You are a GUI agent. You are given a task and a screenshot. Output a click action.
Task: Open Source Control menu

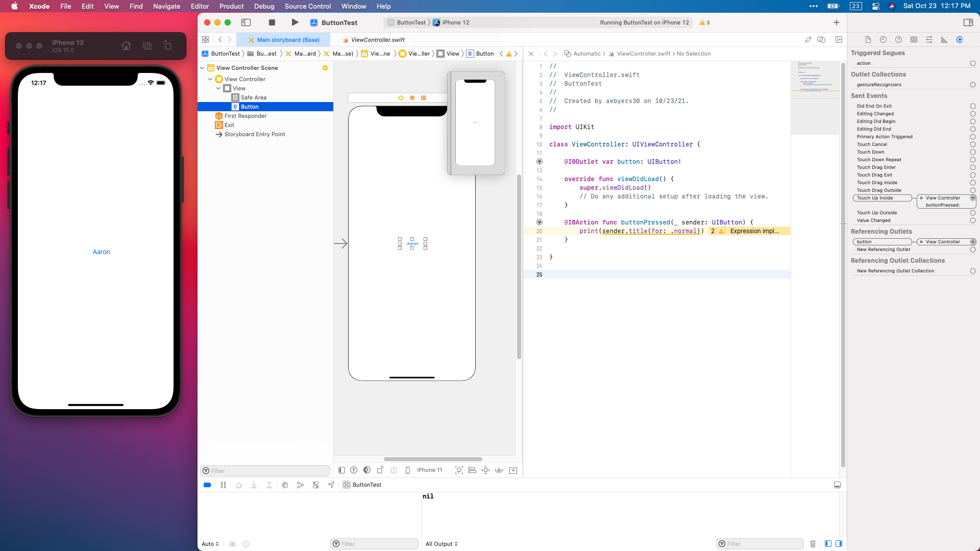(308, 6)
